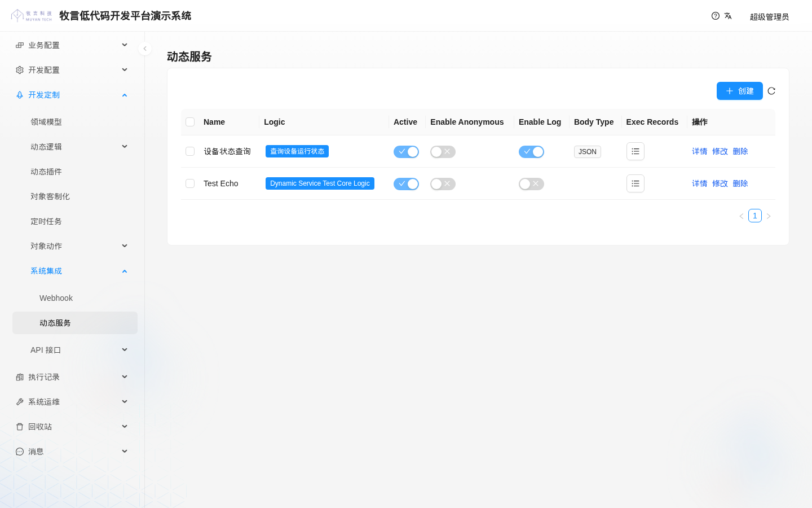Open the Webhook menu item
The height and width of the screenshot is (508, 812).
click(x=75, y=298)
